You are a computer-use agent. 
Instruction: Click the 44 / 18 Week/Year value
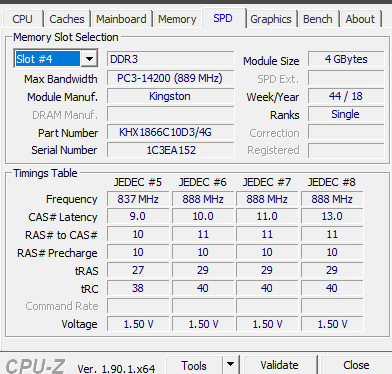click(x=346, y=96)
